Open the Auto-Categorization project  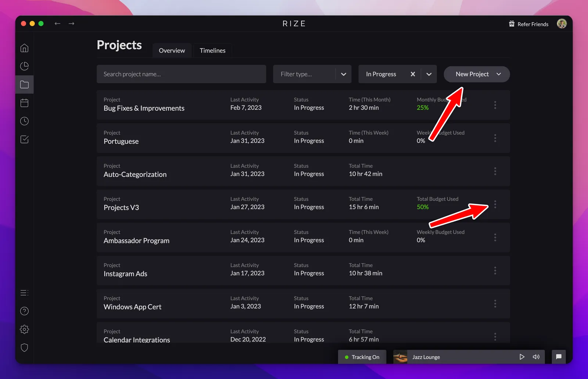135,174
